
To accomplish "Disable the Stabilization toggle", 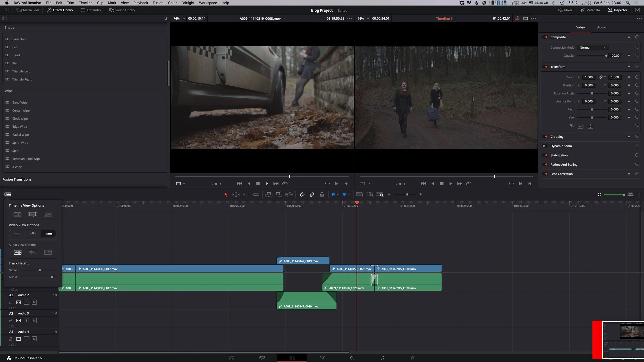I will point(545,155).
